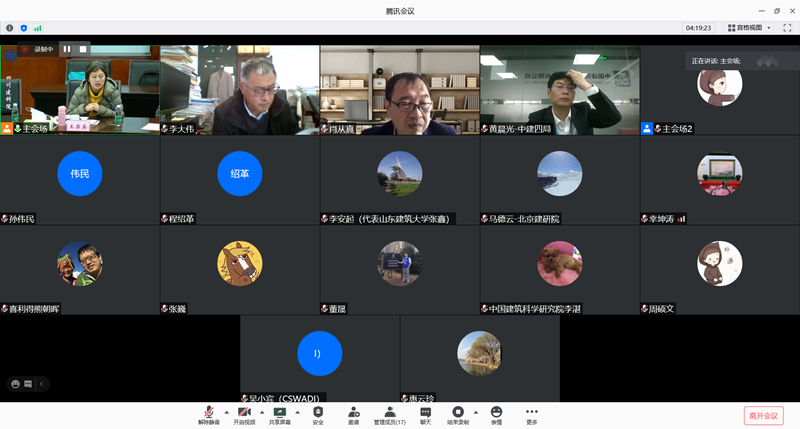Pause the recording in the recording bar
The image size is (800, 429).
click(67, 48)
